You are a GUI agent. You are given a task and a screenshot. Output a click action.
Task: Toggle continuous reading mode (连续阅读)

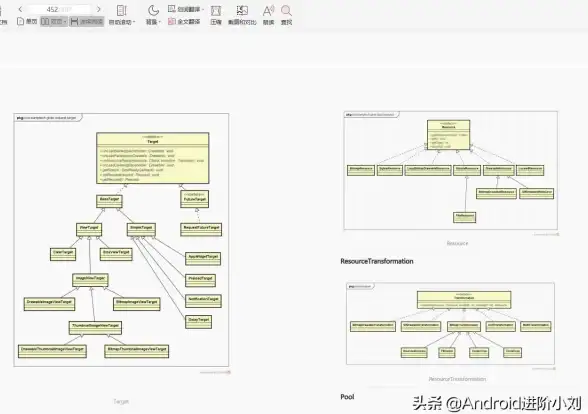87,21
